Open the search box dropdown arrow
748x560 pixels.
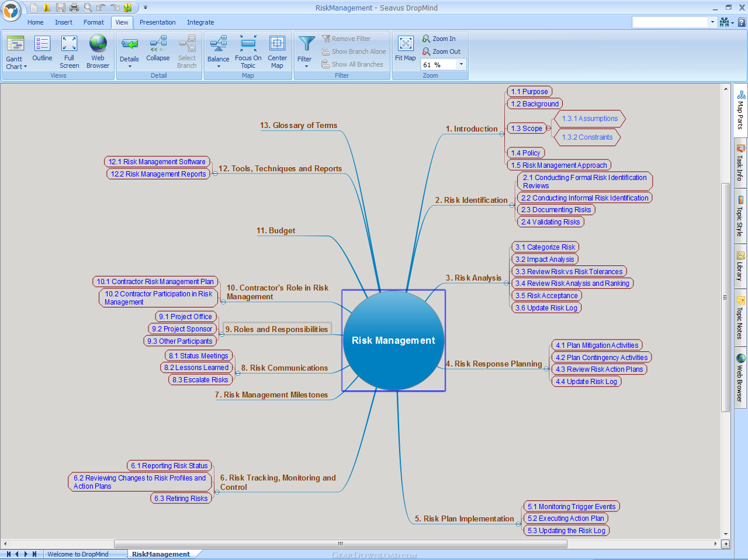pos(712,22)
